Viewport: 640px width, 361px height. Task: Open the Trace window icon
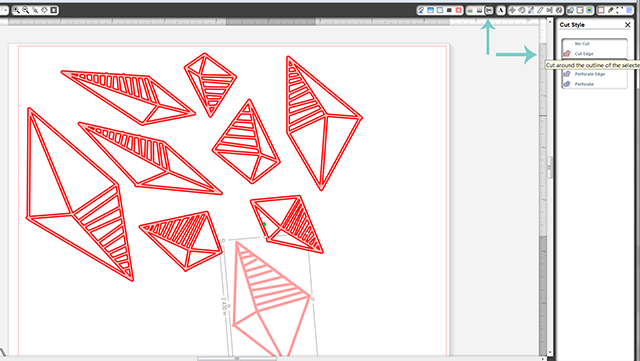pos(589,10)
